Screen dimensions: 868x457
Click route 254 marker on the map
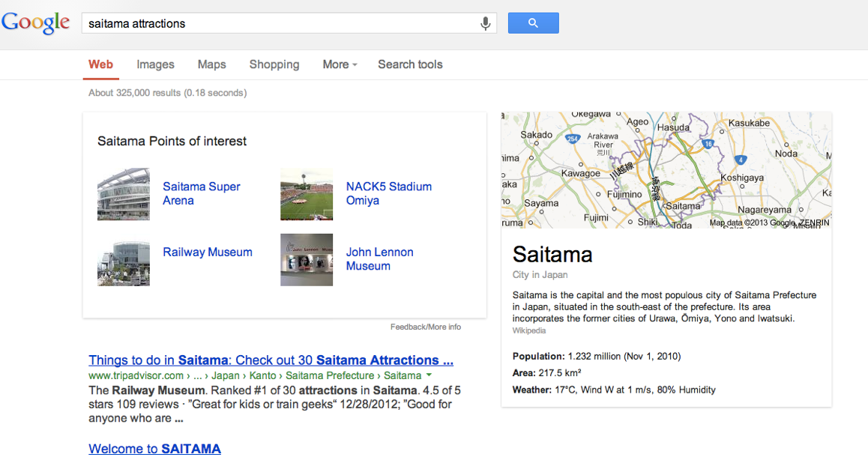tap(573, 139)
